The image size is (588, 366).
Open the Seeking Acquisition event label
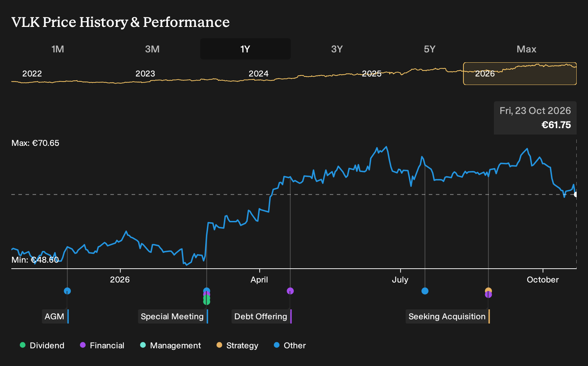[448, 316]
